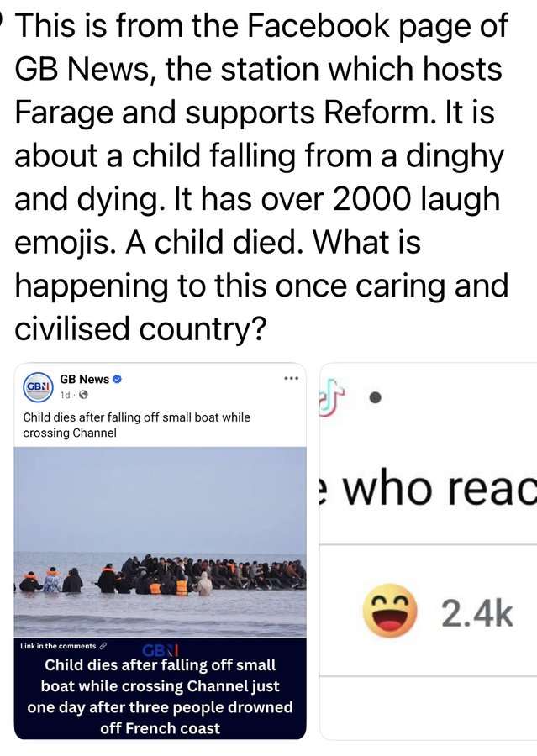This screenshot has width=537, height=756.
Task: Click the 2.4k reaction count
Action: pos(477,614)
